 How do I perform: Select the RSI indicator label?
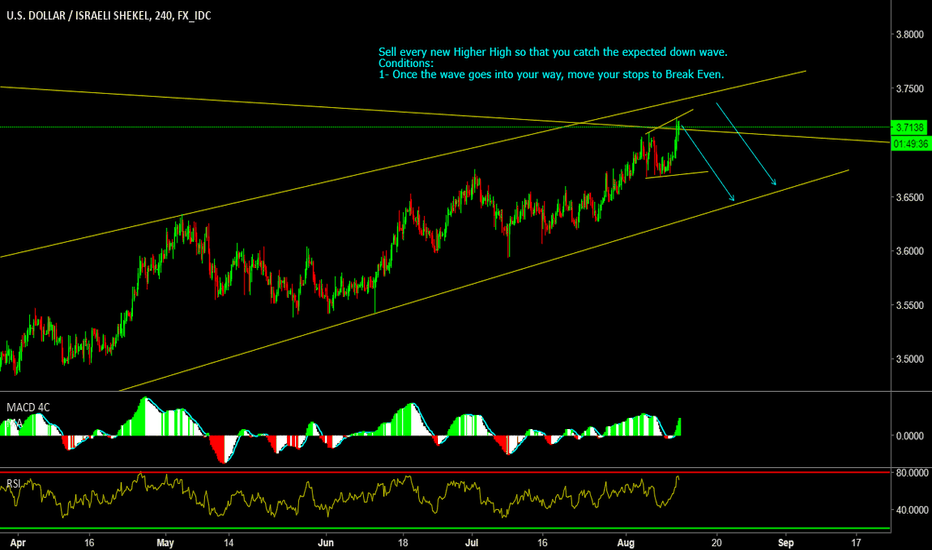click(14, 483)
